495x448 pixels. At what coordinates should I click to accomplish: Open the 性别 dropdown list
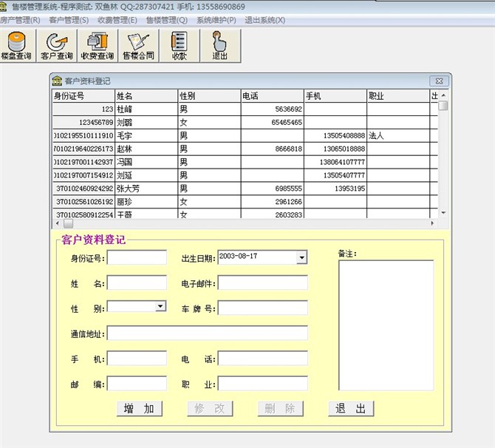click(x=160, y=306)
